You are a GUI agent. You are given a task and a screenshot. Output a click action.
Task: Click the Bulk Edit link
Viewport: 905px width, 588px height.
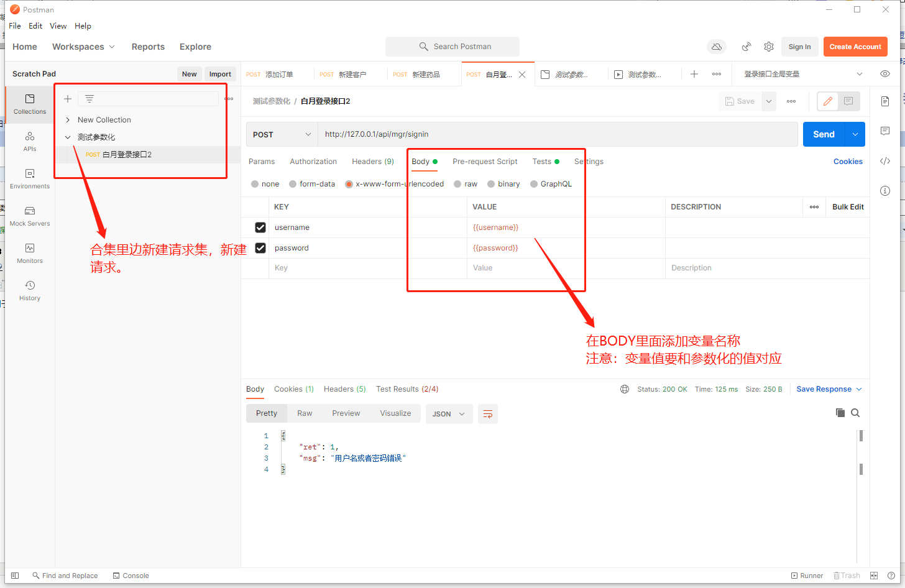pyautogui.click(x=848, y=207)
